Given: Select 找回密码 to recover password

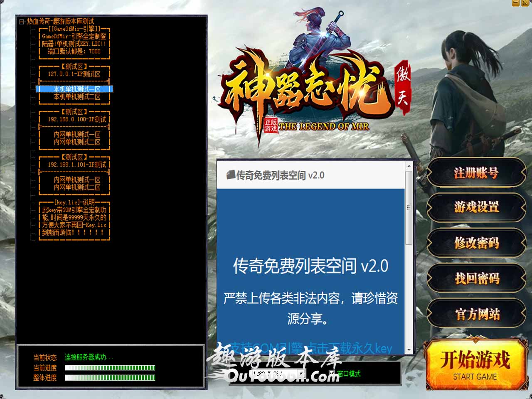Looking at the screenshot, I should 476,278.
